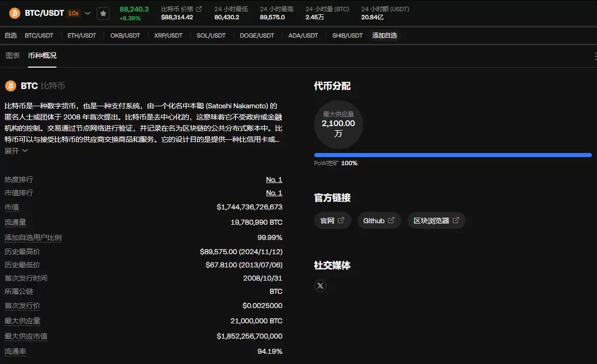Viewport: 597px width, 364px height.
Task: Click the 区块浏览器 external link icon
Action: coord(457,220)
